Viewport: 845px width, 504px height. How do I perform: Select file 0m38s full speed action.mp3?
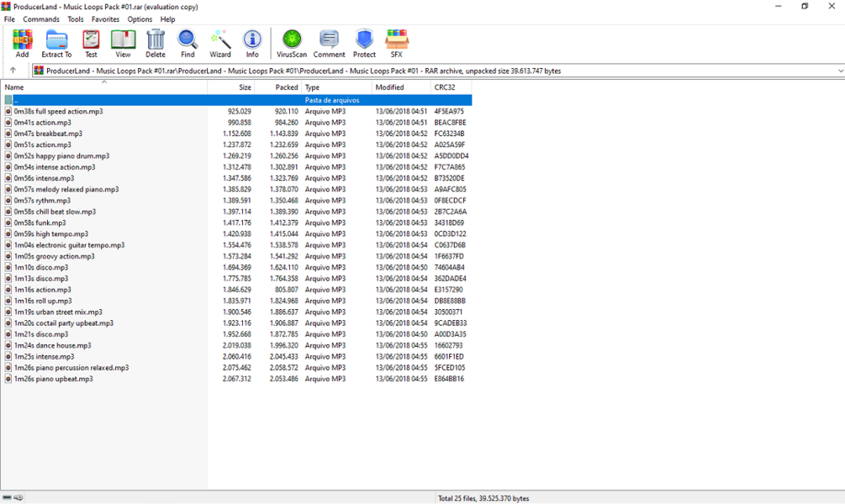(236, 112)
